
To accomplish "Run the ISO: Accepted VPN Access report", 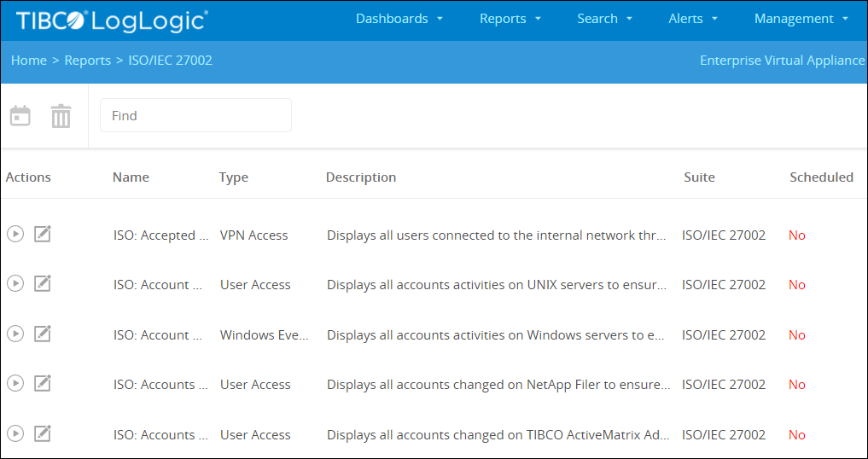I will click(x=15, y=235).
